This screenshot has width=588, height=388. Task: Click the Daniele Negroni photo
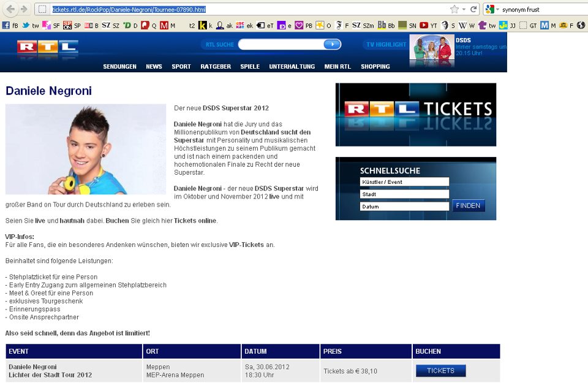pyautogui.click(x=86, y=150)
